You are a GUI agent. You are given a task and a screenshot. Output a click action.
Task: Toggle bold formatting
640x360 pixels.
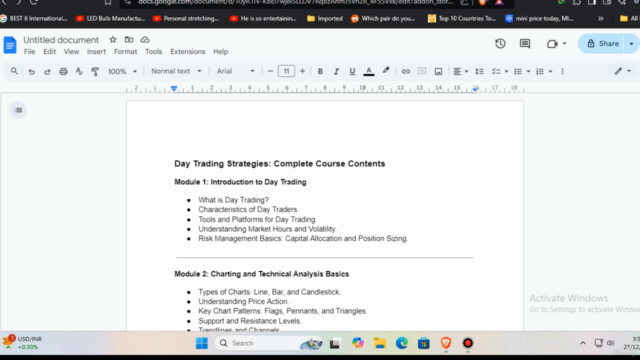pyautogui.click(x=320, y=71)
